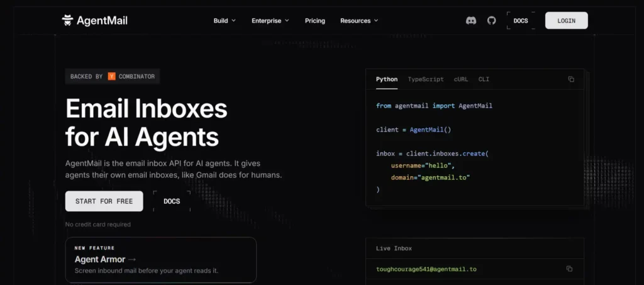Viewport: 644px width, 285px height.
Task: Click the BACKED BY label text
Action: [x=86, y=76]
